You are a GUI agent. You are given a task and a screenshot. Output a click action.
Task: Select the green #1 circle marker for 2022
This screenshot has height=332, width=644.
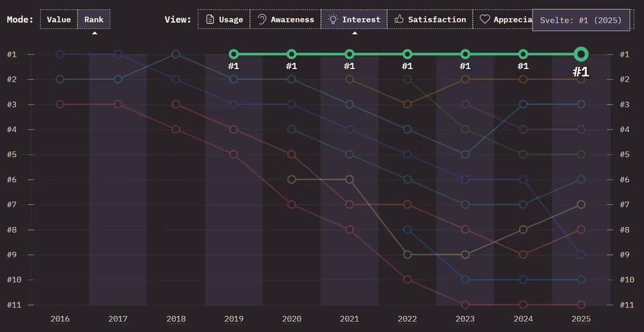(407, 54)
